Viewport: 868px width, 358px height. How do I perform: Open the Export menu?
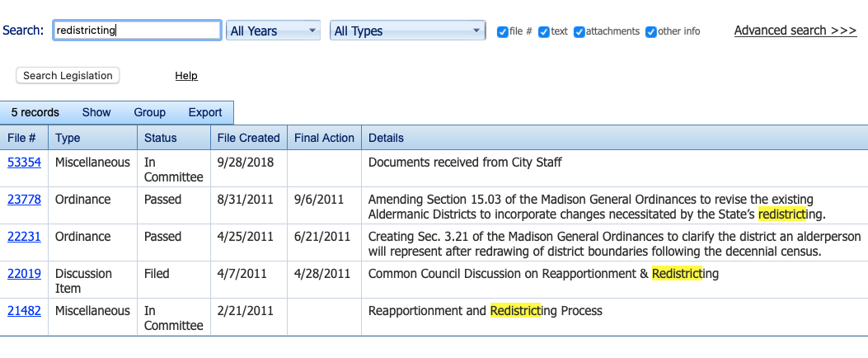205,112
